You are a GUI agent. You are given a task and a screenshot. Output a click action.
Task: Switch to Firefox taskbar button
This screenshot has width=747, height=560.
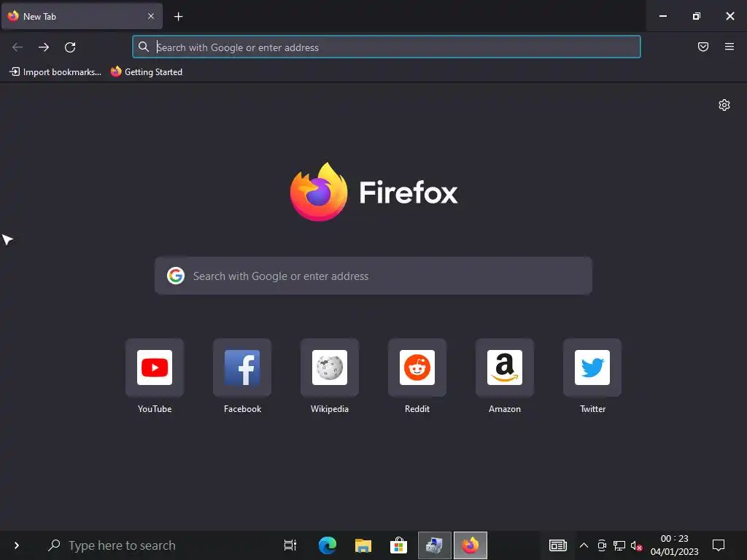(471, 545)
